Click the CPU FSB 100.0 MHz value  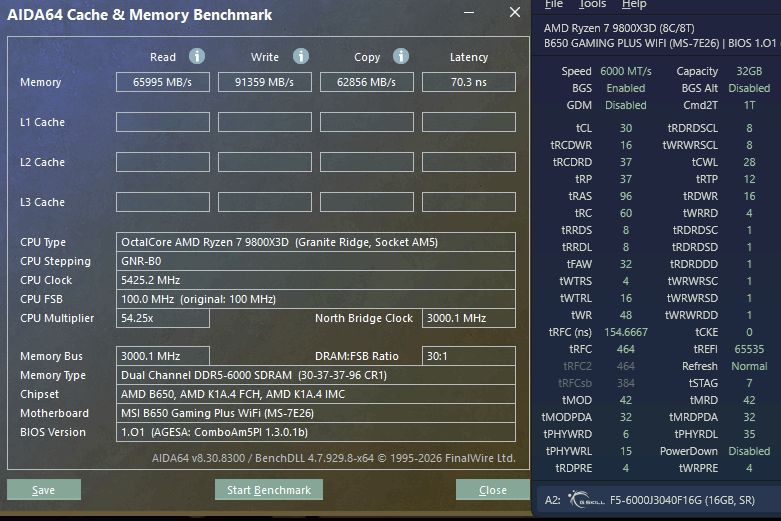316,299
